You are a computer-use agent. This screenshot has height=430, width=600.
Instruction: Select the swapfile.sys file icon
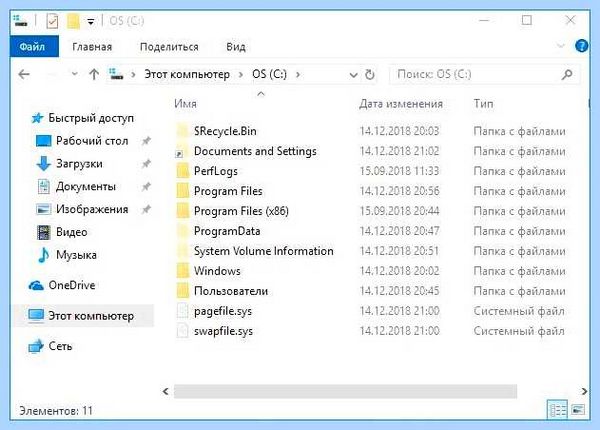pos(183,331)
